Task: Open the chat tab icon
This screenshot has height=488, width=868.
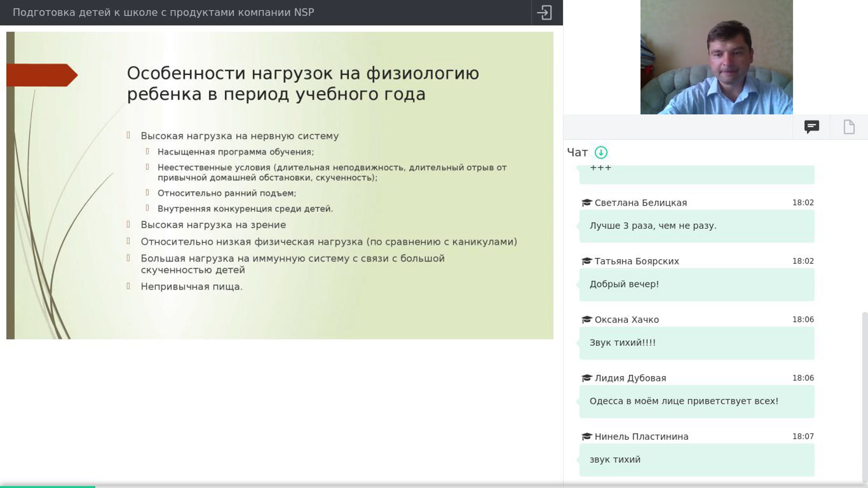Action: click(812, 127)
